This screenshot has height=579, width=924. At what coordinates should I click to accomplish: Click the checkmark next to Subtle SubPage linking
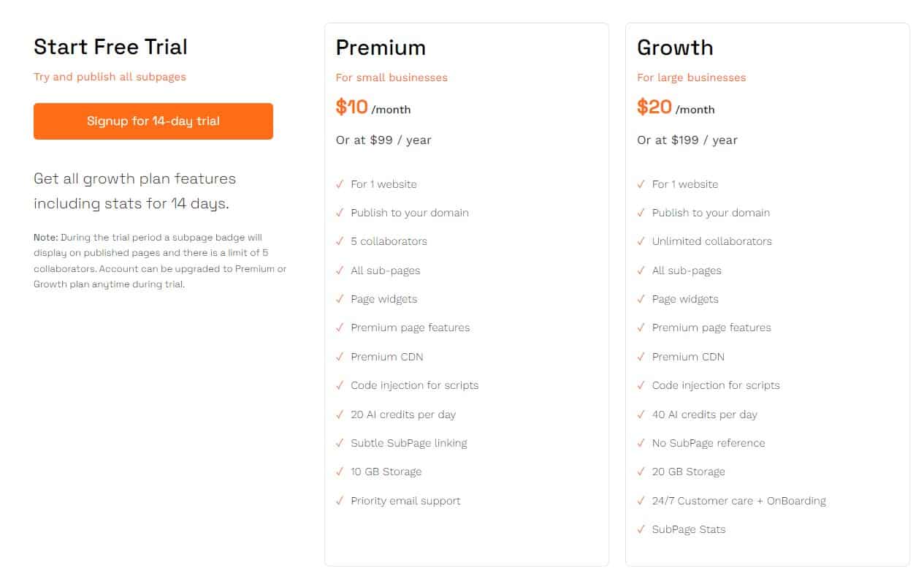pyautogui.click(x=340, y=443)
